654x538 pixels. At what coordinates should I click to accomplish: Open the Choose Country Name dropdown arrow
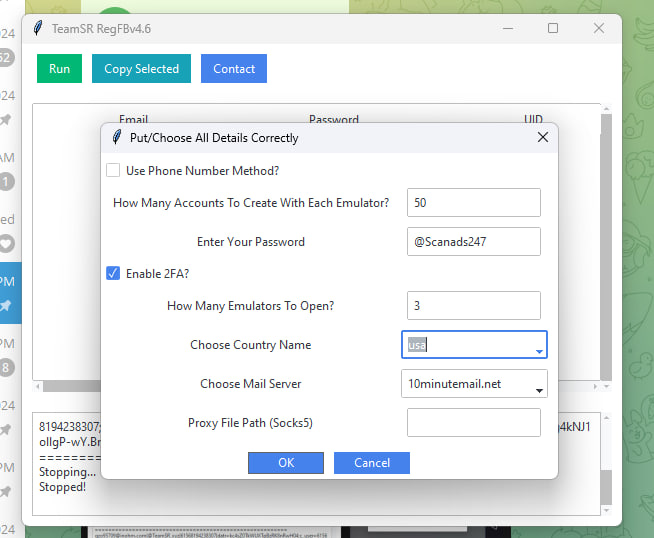(539, 351)
